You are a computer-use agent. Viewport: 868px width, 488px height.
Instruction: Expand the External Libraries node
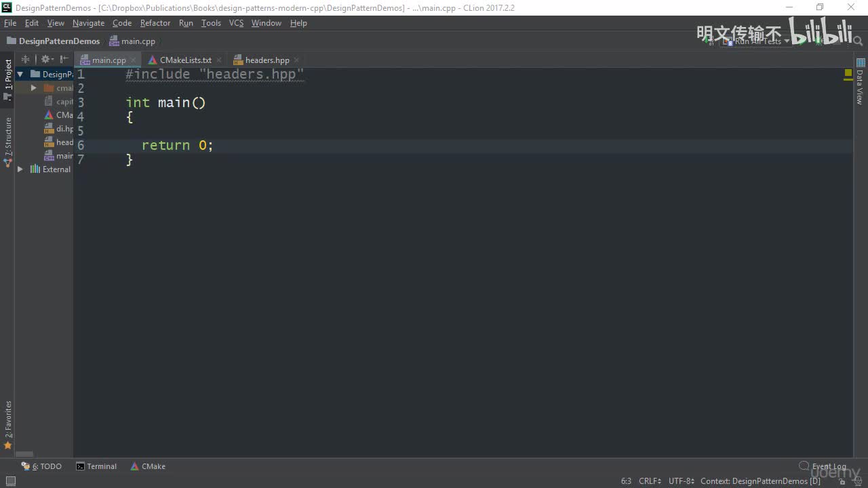click(x=20, y=169)
